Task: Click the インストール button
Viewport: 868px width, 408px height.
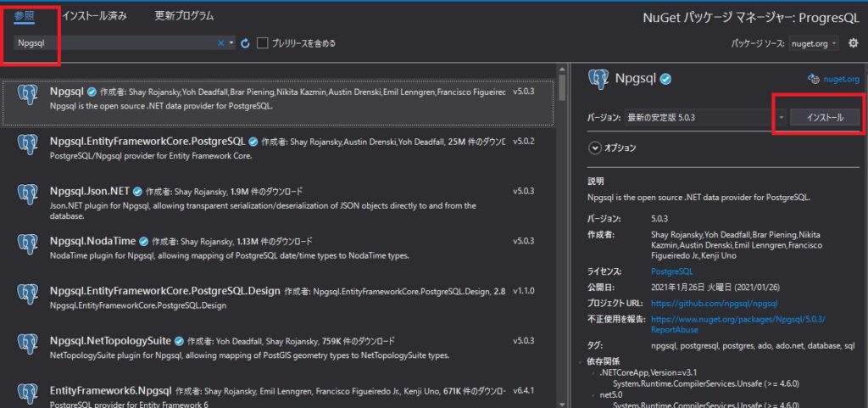Action: point(825,118)
